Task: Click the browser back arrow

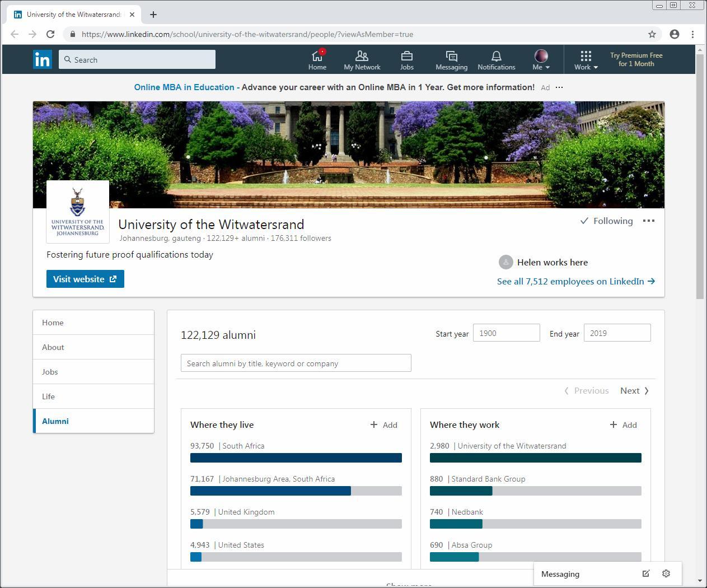Action: coord(15,34)
